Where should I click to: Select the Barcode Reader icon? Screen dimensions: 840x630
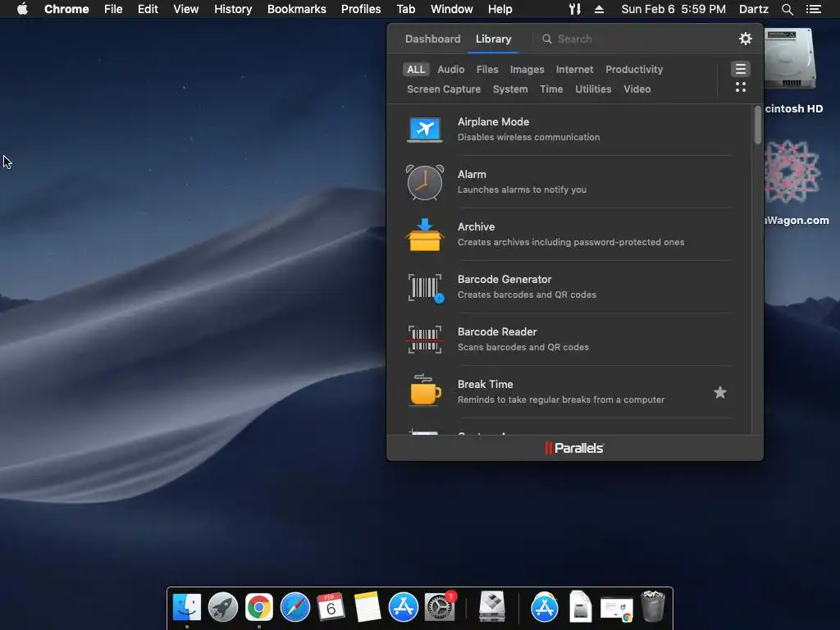pos(425,340)
